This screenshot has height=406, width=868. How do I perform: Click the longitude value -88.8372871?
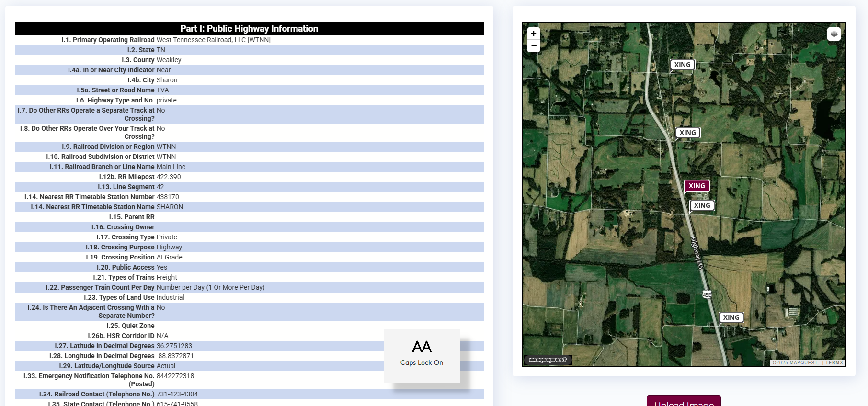pos(175,356)
